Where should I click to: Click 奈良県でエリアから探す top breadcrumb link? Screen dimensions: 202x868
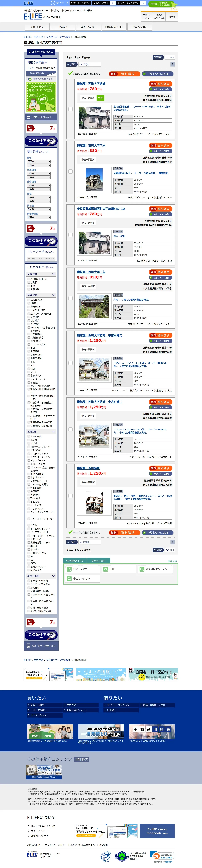pyautogui.click(x=58, y=37)
